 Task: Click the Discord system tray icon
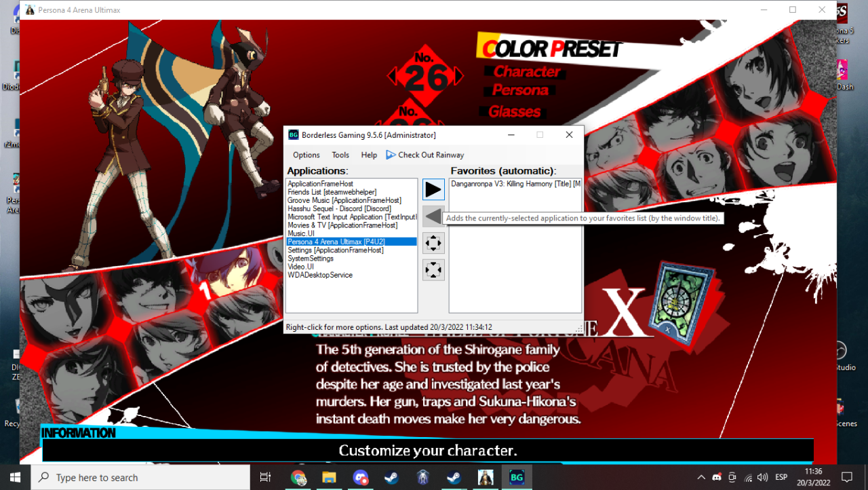pos(717,478)
